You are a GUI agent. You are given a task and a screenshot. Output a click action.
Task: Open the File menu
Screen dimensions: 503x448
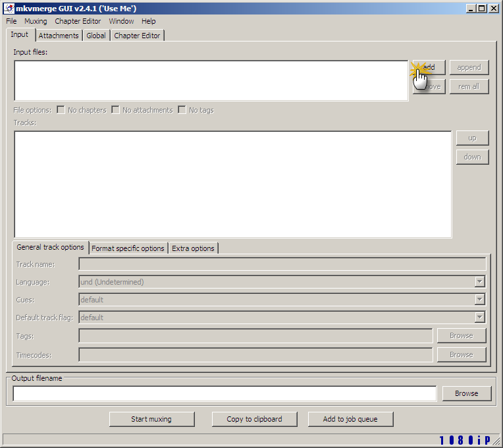click(11, 21)
